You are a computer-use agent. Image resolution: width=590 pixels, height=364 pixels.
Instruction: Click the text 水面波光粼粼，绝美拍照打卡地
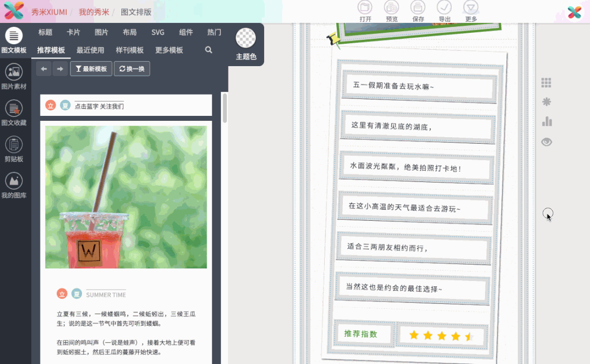point(406,167)
